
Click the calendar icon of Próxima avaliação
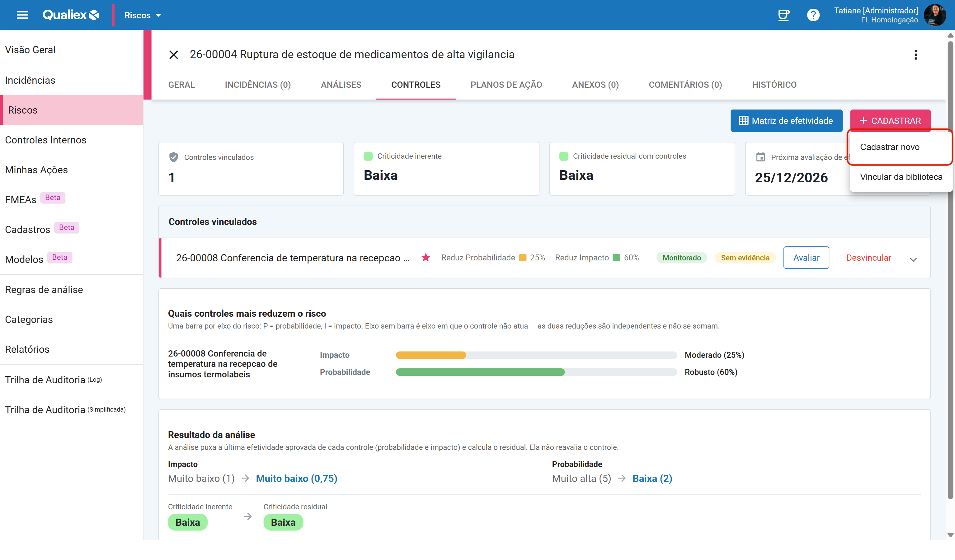pos(760,157)
